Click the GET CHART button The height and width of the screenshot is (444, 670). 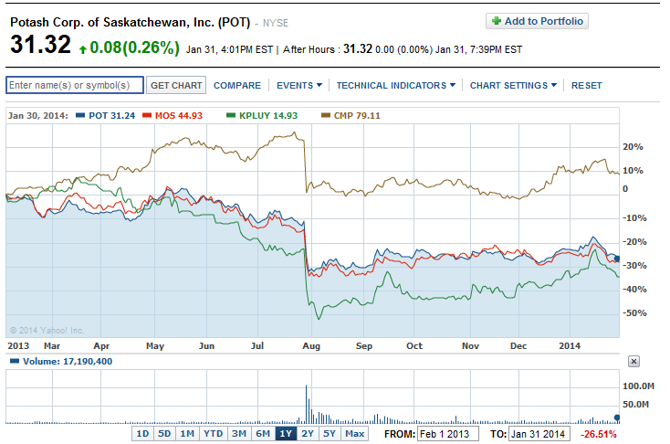[x=176, y=85]
